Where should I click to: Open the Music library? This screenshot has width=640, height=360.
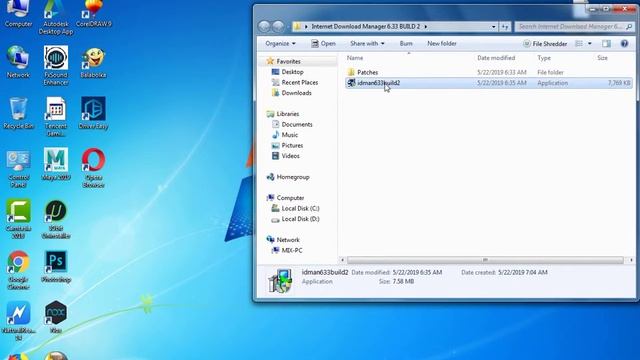click(289, 135)
